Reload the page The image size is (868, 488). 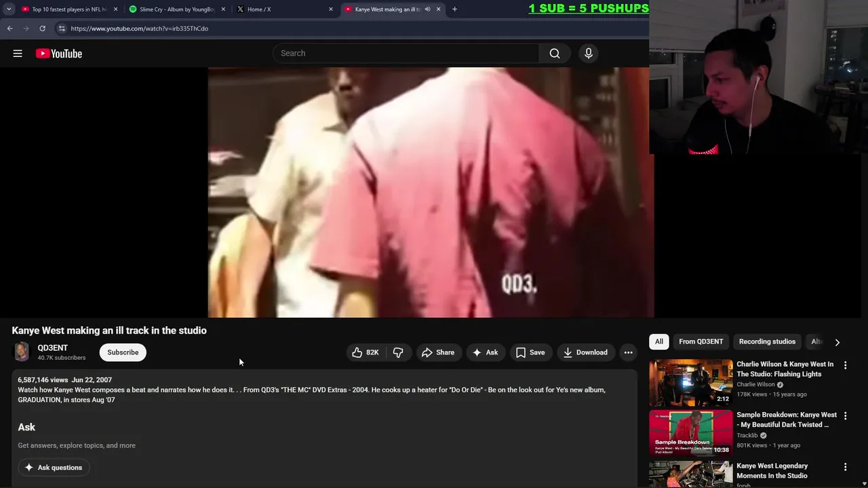(x=42, y=28)
